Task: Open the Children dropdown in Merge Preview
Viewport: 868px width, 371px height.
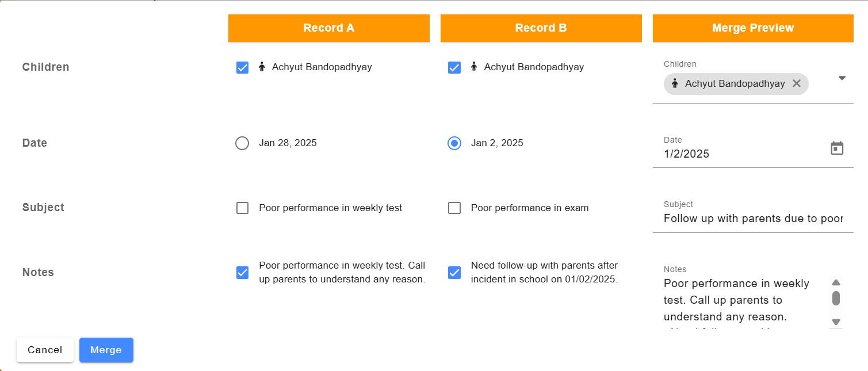Action: pos(842,78)
